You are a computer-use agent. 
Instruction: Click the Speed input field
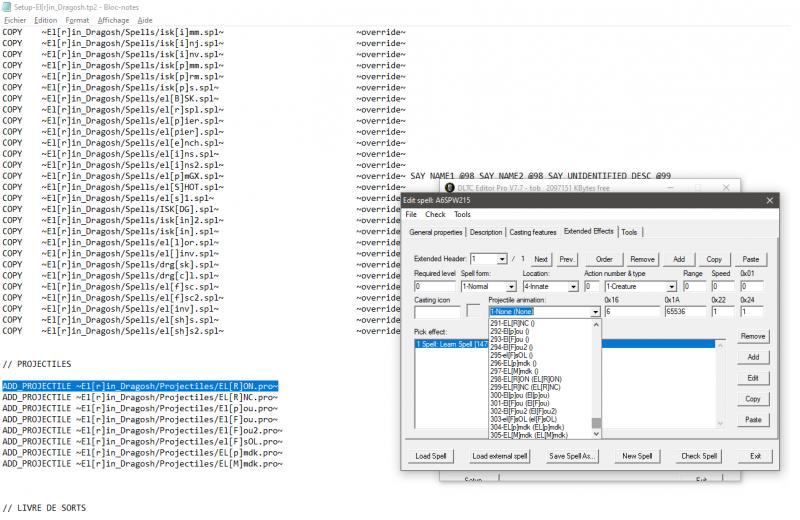click(x=723, y=287)
